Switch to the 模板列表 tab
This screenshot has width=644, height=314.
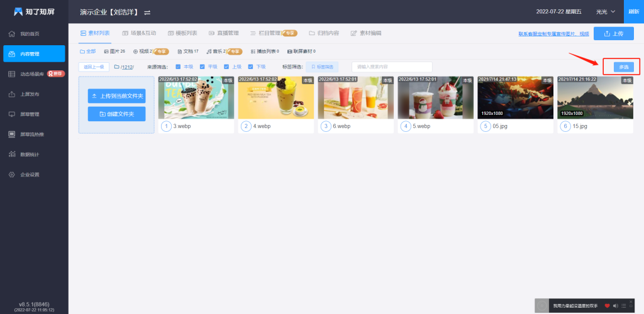tap(180, 33)
